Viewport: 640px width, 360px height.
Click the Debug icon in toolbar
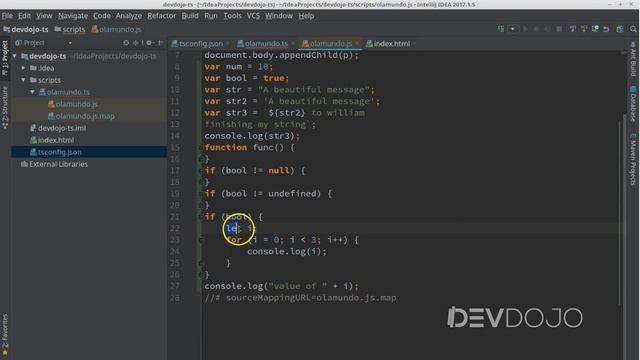[x=537, y=29]
